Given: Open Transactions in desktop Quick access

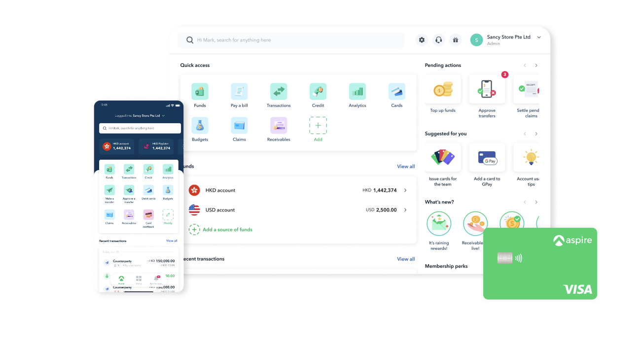Looking at the screenshot, I should [x=279, y=95].
